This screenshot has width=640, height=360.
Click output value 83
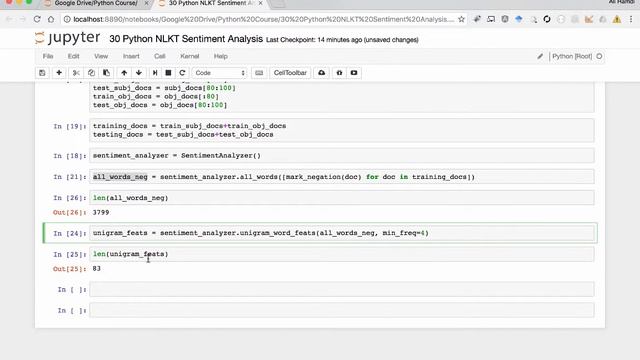click(x=96, y=269)
